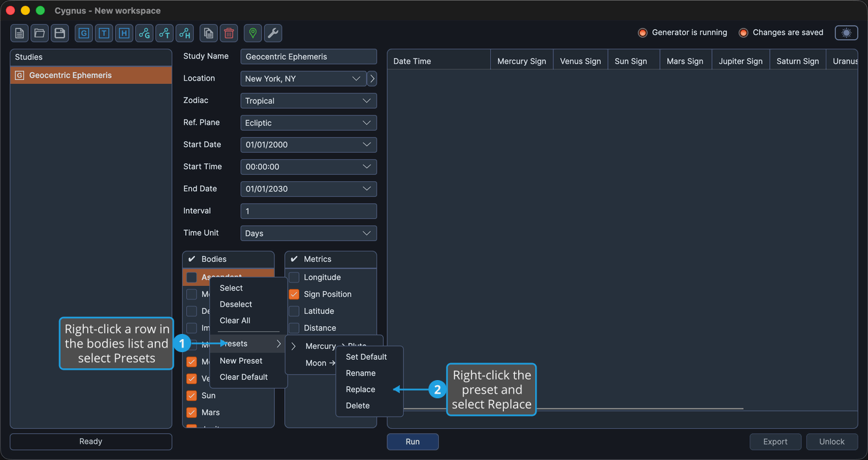The height and width of the screenshot is (460, 868).
Task: Click the Saturn Sign column header
Action: point(798,61)
